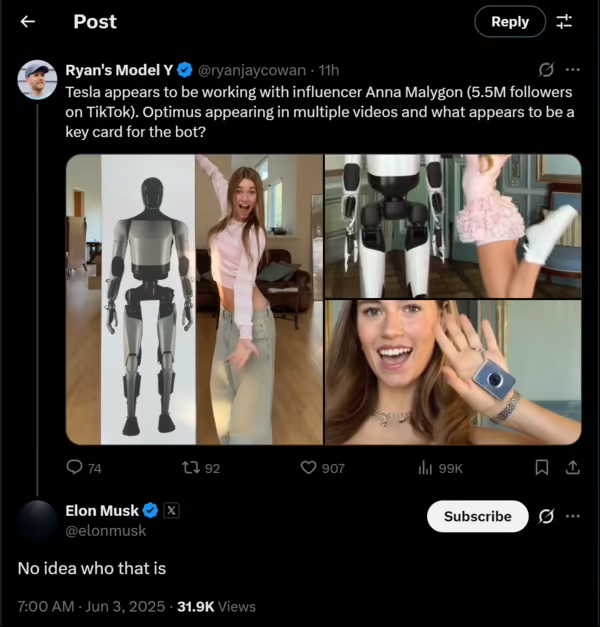Open Ryan's Model Y profile avatar
600x627 pixels.
point(38,79)
